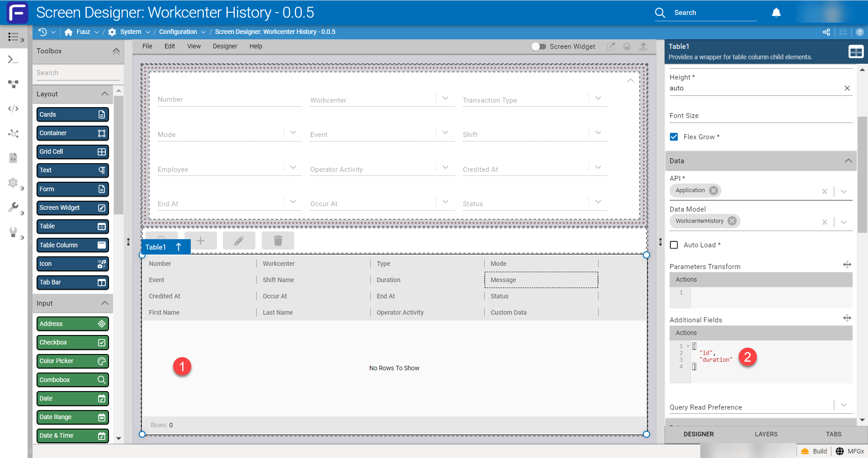Click the Font Size input field
868x458 pixels.
pos(761,116)
